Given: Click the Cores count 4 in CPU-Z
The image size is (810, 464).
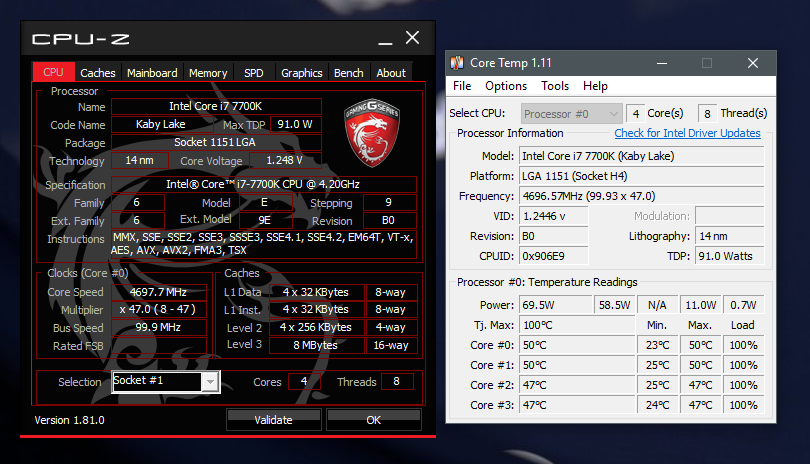Looking at the screenshot, I should [x=304, y=381].
